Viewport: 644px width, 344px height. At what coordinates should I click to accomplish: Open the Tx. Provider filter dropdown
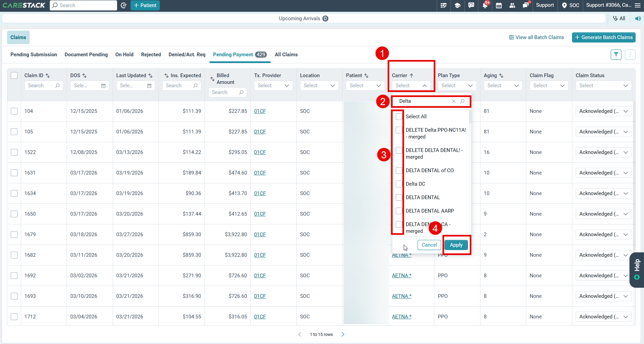pos(273,86)
